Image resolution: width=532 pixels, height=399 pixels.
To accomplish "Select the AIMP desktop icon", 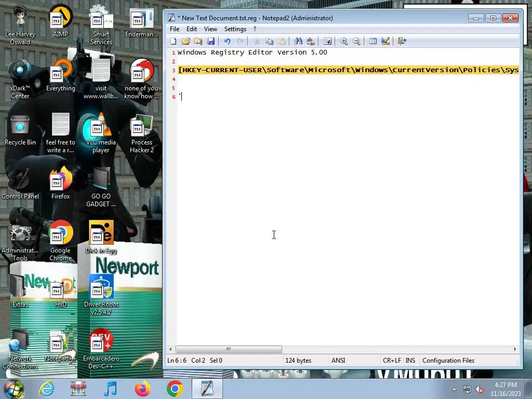I will coord(60,21).
